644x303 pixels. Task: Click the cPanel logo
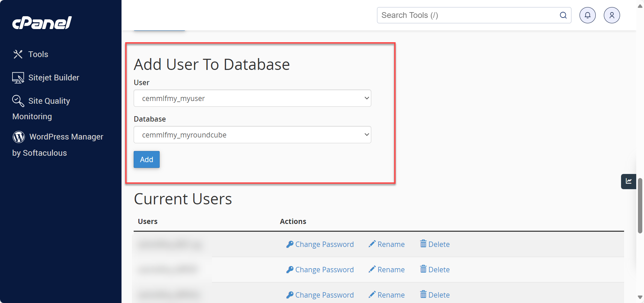pos(42,23)
